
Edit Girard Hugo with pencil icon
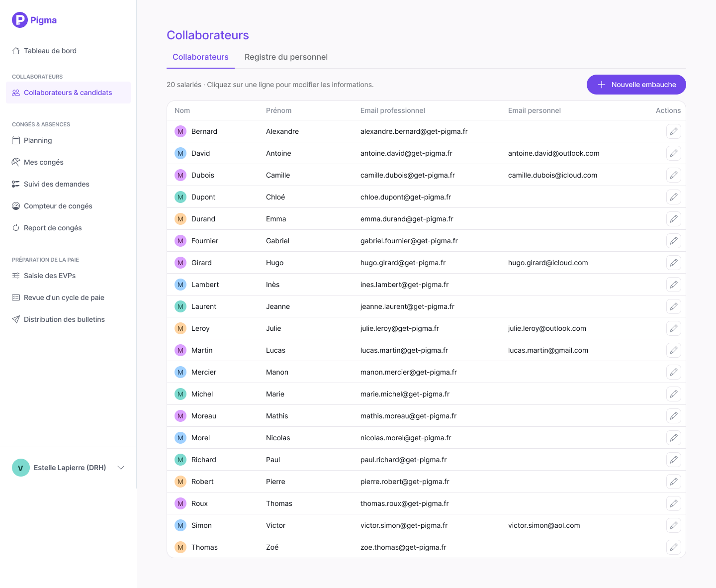click(x=674, y=263)
